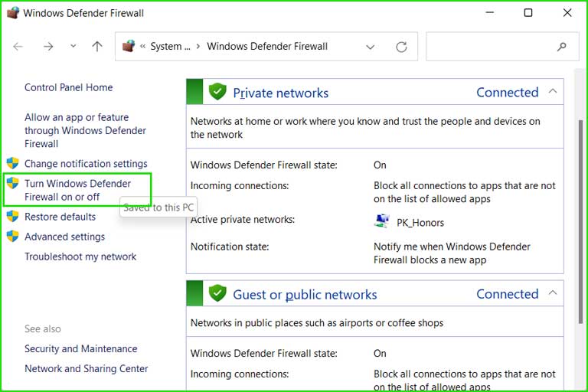Click the shield icon beside Restore defaults
Viewport: 588px width, 392px height.
13,217
